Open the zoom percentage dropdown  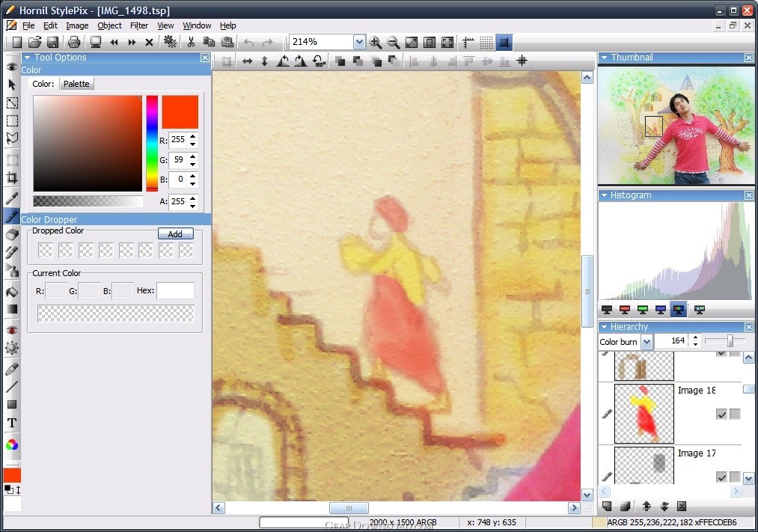click(x=359, y=42)
